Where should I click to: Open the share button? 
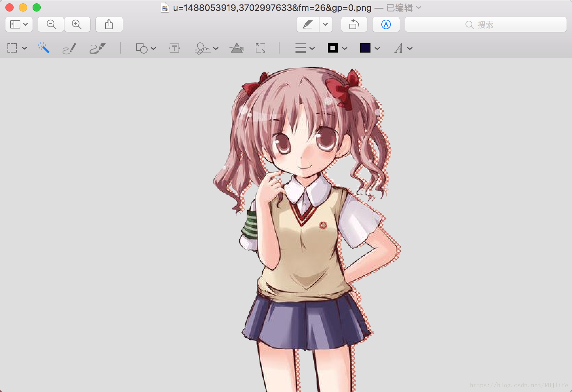[x=109, y=24]
